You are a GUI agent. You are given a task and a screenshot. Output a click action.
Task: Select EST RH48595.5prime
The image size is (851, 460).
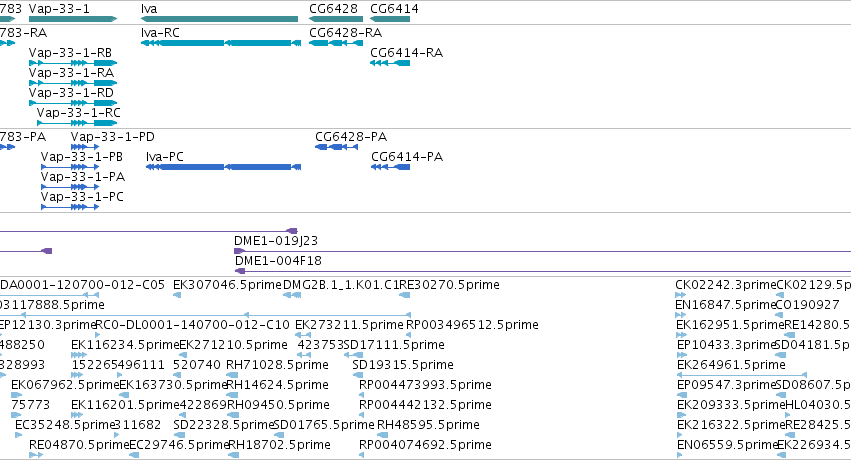(428, 425)
